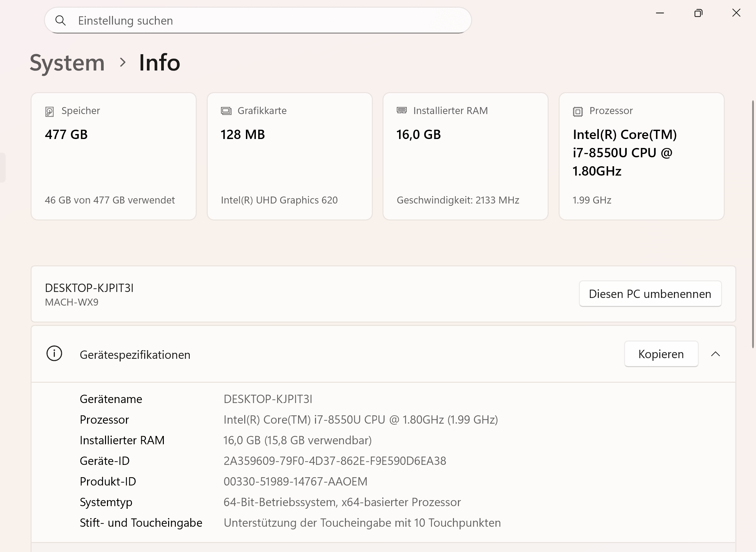Click the Stift- und Toucheingabe value
756x552 pixels.
pyautogui.click(x=362, y=523)
